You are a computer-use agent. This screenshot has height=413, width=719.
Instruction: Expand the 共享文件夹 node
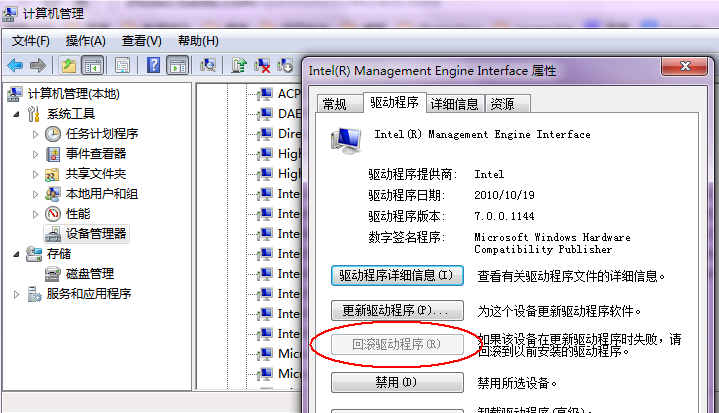coord(35,174)
